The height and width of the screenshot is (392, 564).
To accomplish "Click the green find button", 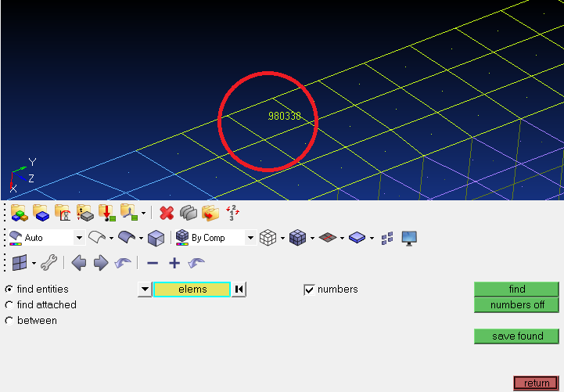I will coord(516,290).
